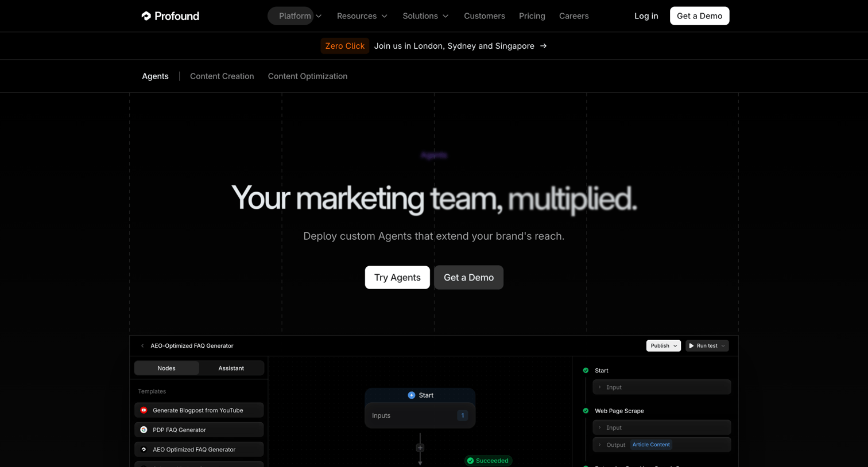Expand the Run test dropdown chevron
Screen dimensions: 868x467
[x=723, y=346]
